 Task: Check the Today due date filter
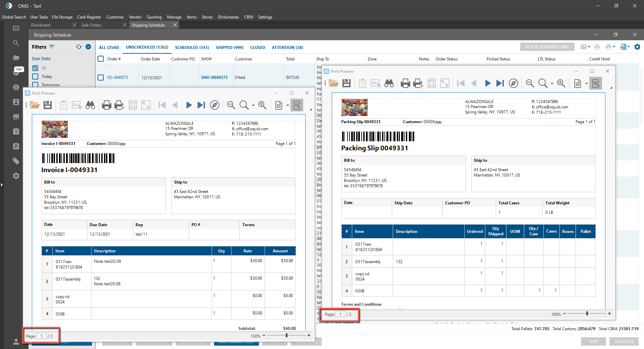tap(35, 77)
